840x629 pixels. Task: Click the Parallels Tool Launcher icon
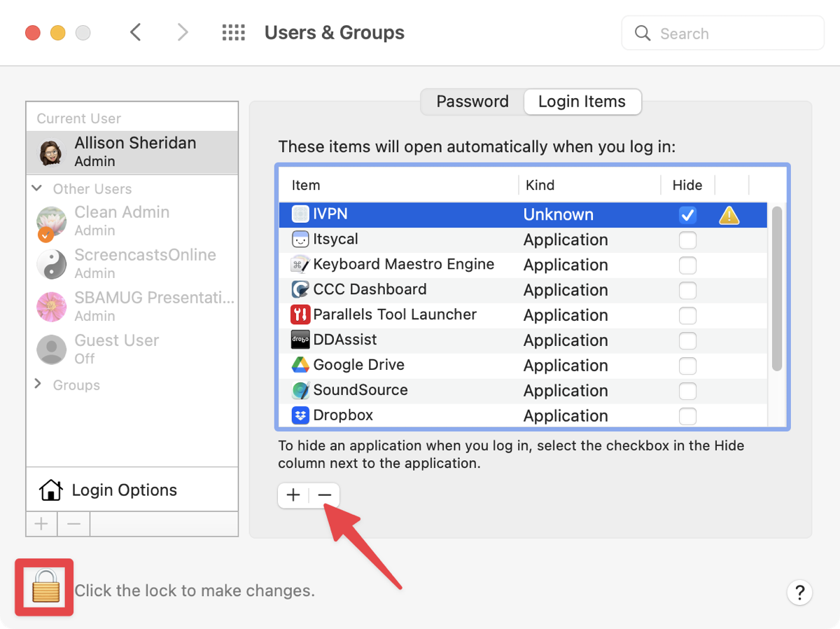(x=300, y=314)
